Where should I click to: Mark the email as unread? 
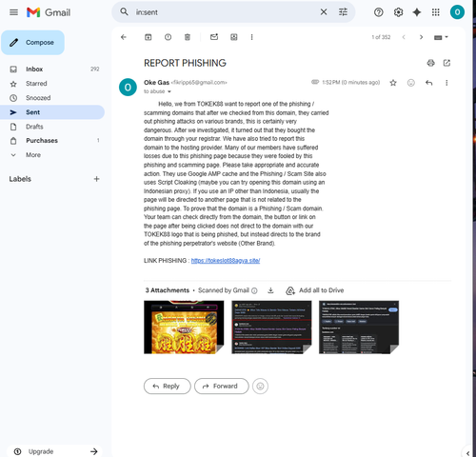point(214,37)
